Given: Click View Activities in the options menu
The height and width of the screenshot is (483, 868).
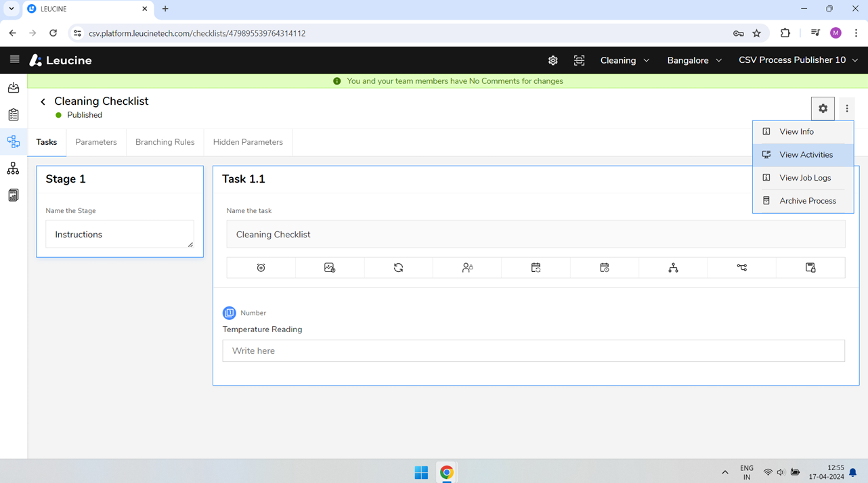Looking at the screenshot, I should point(806,154).
